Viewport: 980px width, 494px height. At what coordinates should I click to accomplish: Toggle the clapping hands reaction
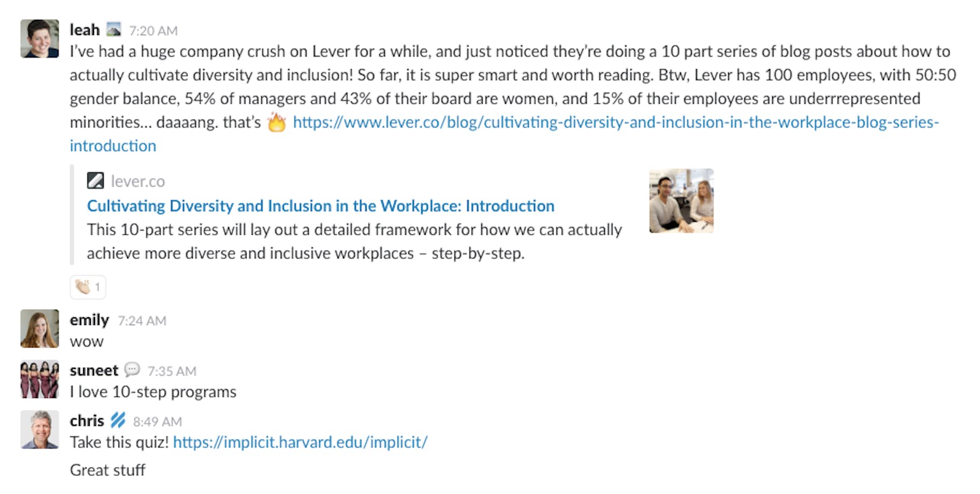tap(88, 287)
